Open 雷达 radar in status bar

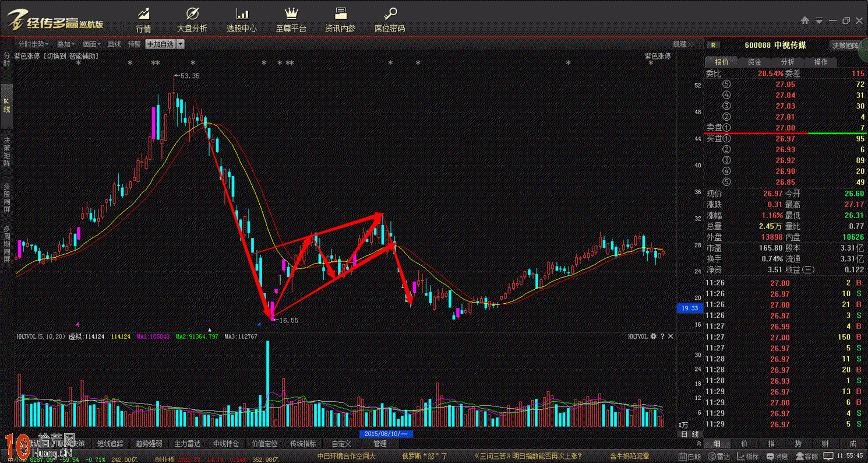(720, 457)
